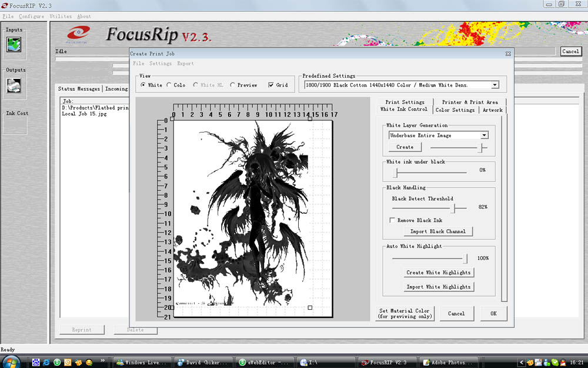This screenshot has width=588, height=368.
Task: Click Create white layer button
Action: click(405, 147)
